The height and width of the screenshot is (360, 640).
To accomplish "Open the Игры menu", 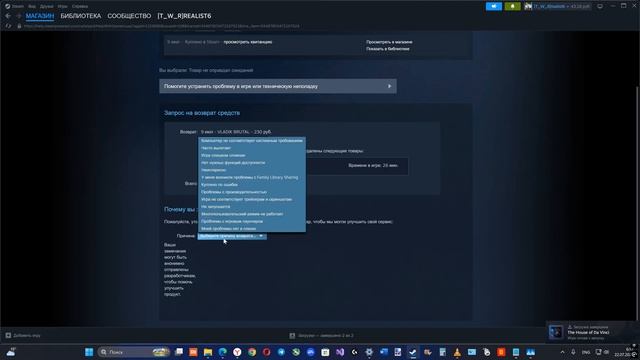I will click(62, 6).
